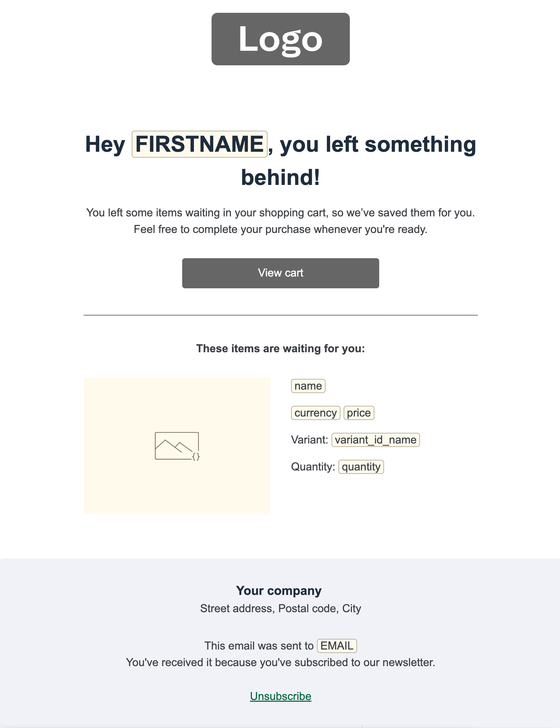
Task: Select the FIRSTNAME personalization tag
Action: coord(199,144)
